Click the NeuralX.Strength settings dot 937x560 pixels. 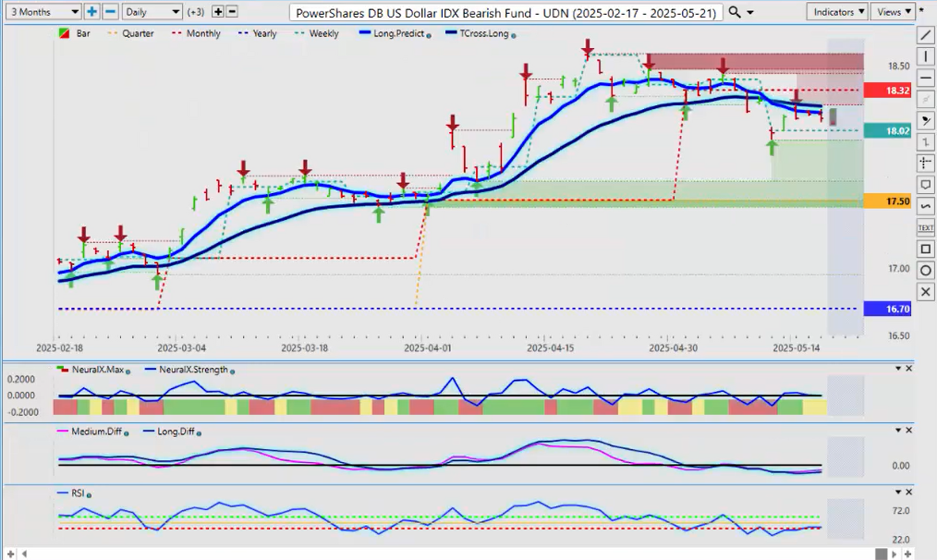[232, 371]
